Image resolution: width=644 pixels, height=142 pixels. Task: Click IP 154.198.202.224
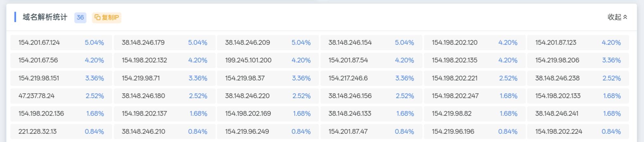pos(559,132)
